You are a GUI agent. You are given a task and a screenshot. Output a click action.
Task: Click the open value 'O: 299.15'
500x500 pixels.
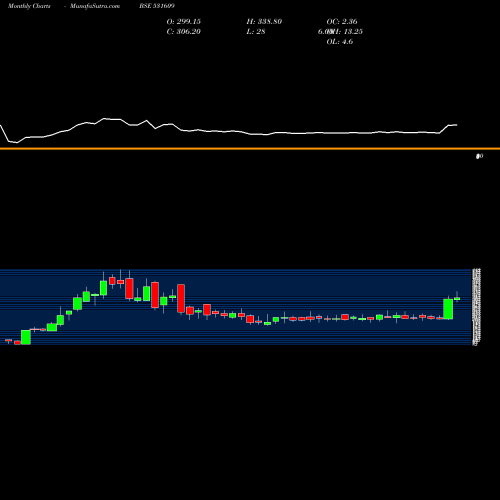[184, 22]
